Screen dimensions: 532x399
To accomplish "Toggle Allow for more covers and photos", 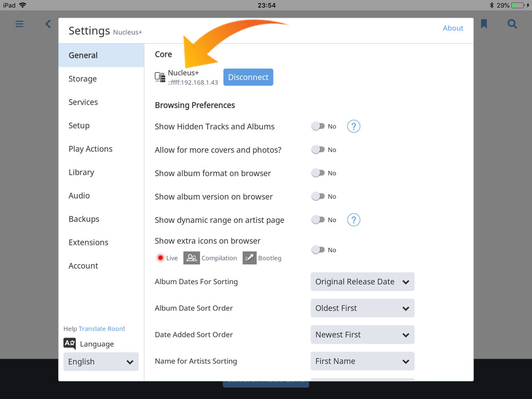I will coord(318,150).
